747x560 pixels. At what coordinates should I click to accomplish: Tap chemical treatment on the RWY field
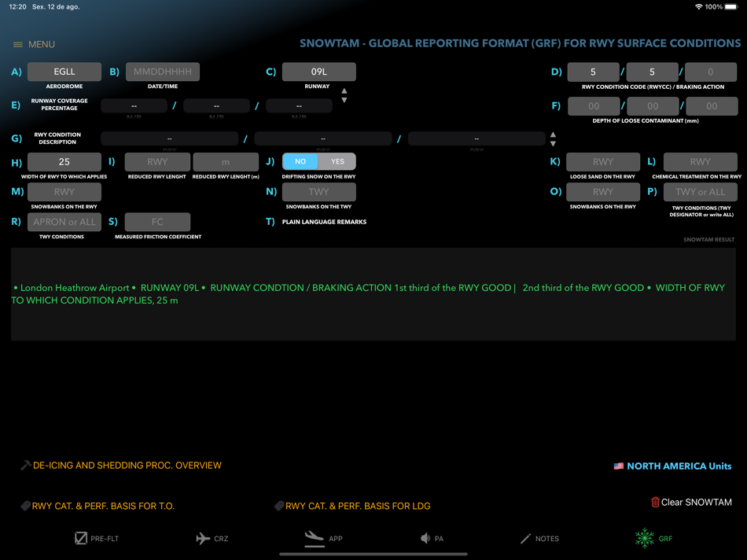pyautogui.click(x=701, y=161)
